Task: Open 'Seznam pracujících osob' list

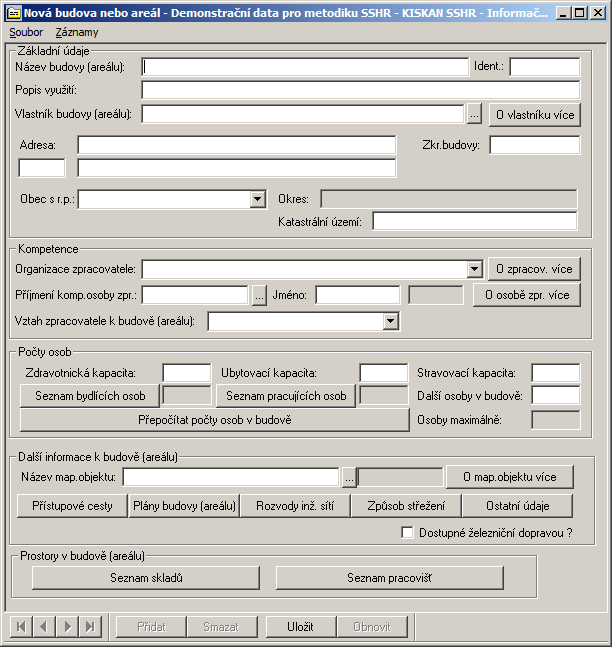Action: 286,396
